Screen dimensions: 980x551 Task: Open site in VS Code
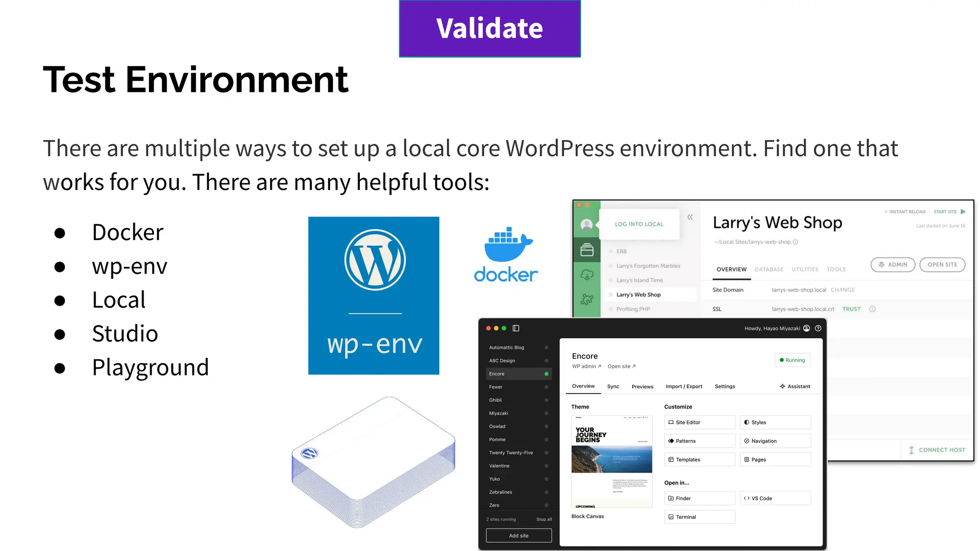(x=775, y=498)
